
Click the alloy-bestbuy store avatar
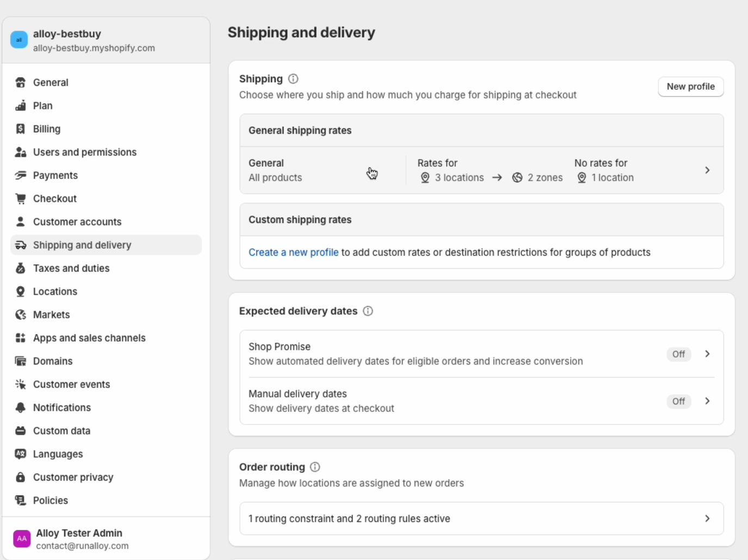19,40
